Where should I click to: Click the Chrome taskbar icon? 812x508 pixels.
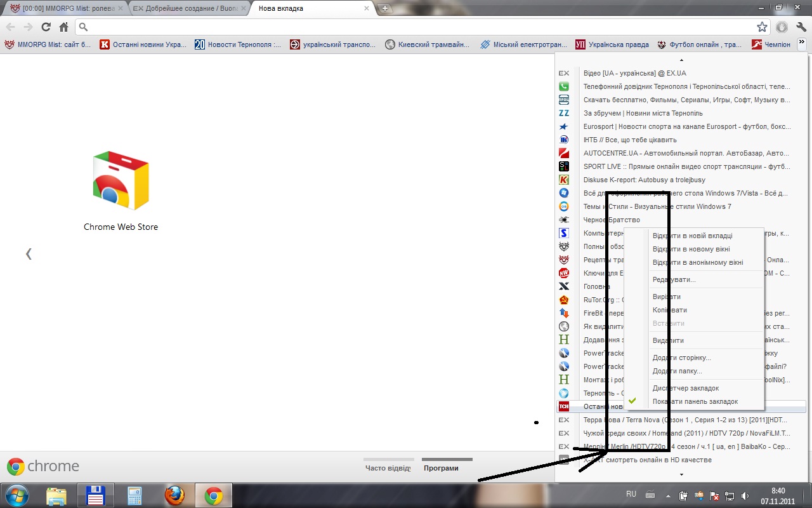point(214,495)
